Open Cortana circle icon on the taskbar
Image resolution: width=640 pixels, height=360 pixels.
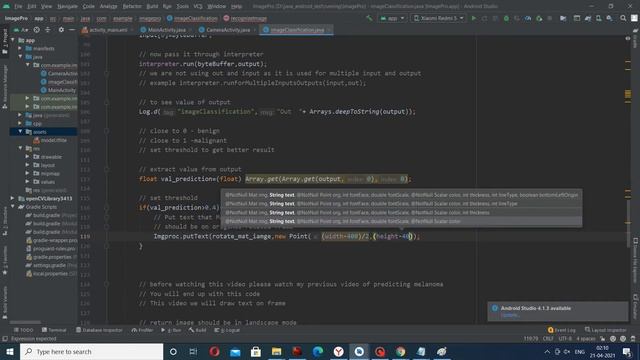point(173,351)
